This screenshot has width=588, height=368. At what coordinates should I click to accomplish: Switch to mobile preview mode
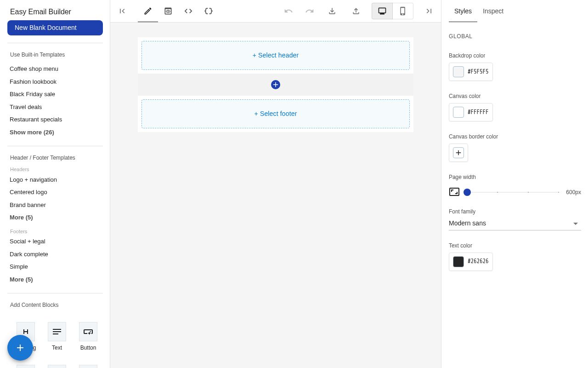tap(403, 11)
